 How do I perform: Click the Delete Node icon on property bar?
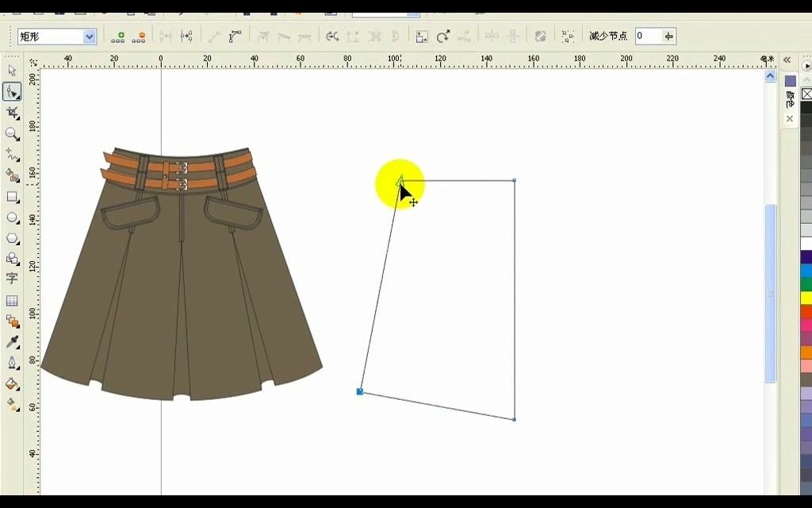[139, 36]
